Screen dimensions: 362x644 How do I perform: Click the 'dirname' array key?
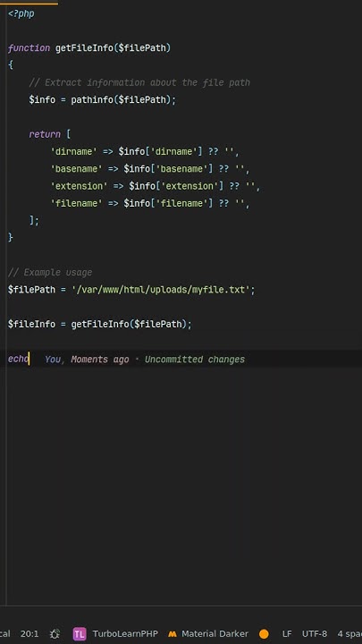73,151
